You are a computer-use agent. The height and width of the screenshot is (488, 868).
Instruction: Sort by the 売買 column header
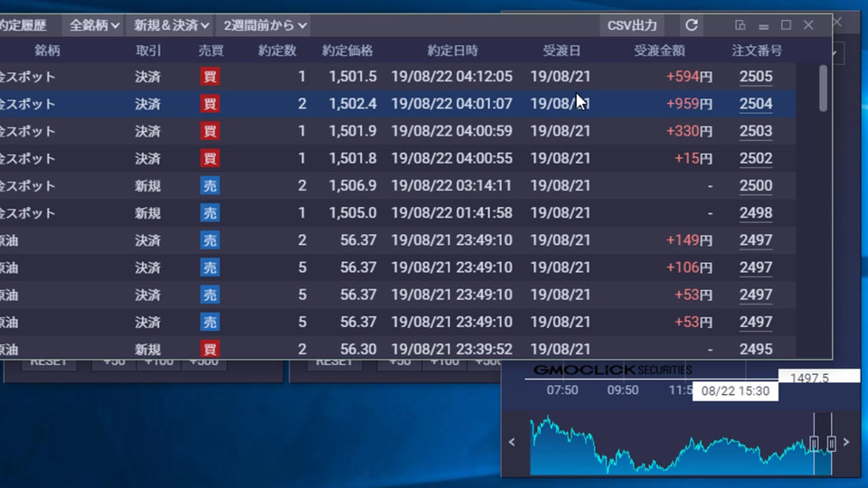coord(211,51)
